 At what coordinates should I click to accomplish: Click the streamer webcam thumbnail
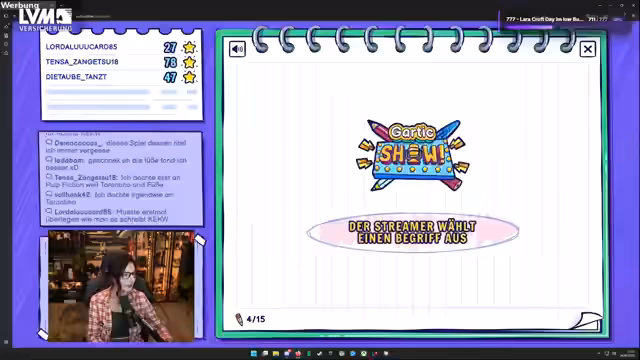click(x=121, y=286)
